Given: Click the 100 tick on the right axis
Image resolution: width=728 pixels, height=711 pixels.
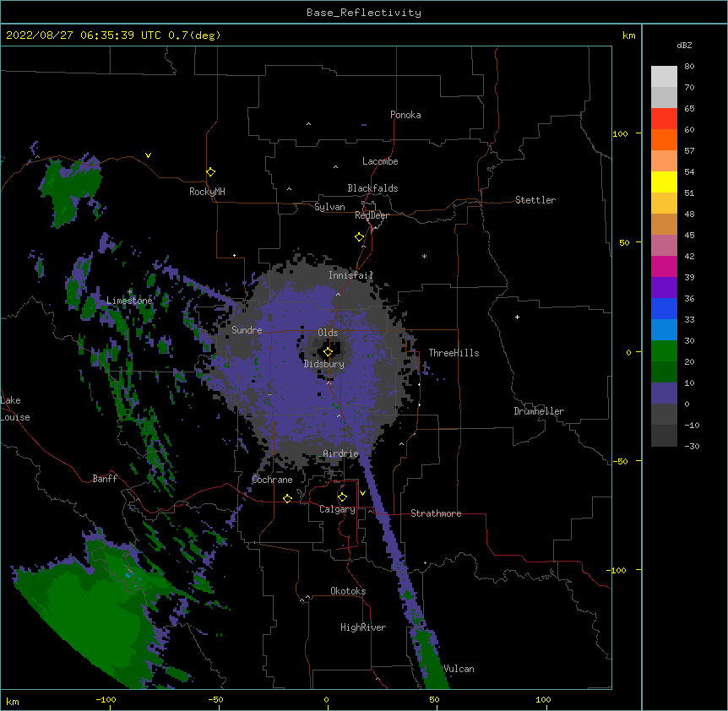Looking at the screenshot, I should (x=620, y=133).
